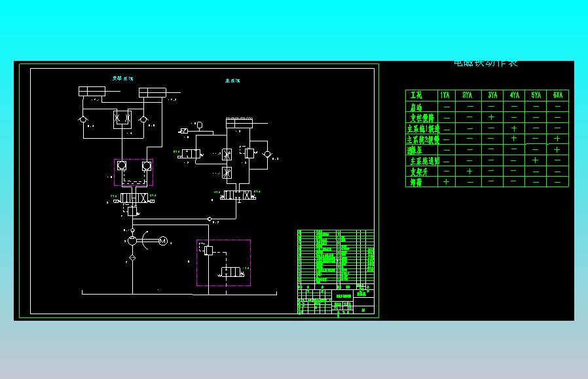Select the pressure gauge symbol
Viewport: 588px width, 379px height.
coord(200,125)
